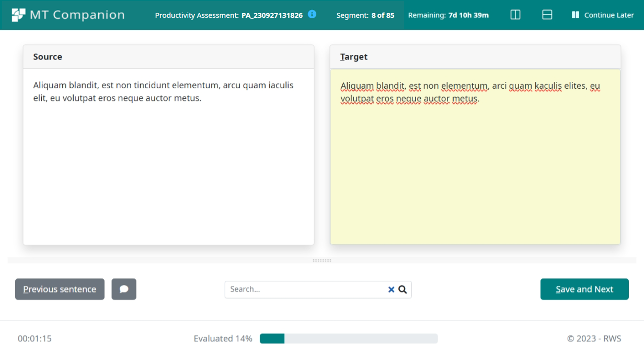
Task: Switch to stacked row layout
Action: point(547,15)
